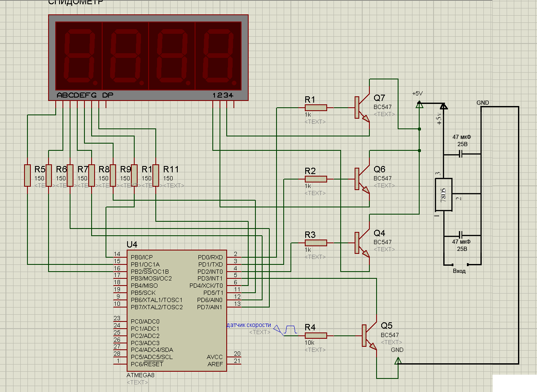Select the R3 1k resistor
The image size is (537, 392).
point(316,243)
